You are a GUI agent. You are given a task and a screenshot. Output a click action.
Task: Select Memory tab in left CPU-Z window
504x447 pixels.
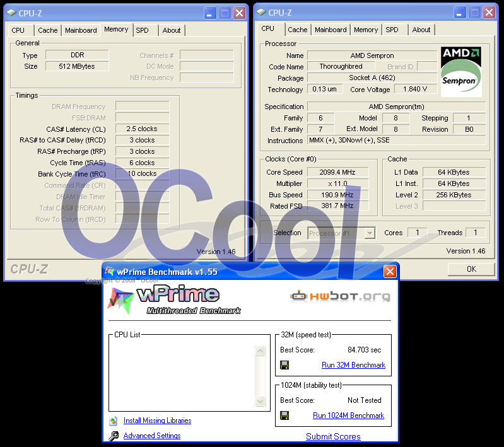click(116, 29)
